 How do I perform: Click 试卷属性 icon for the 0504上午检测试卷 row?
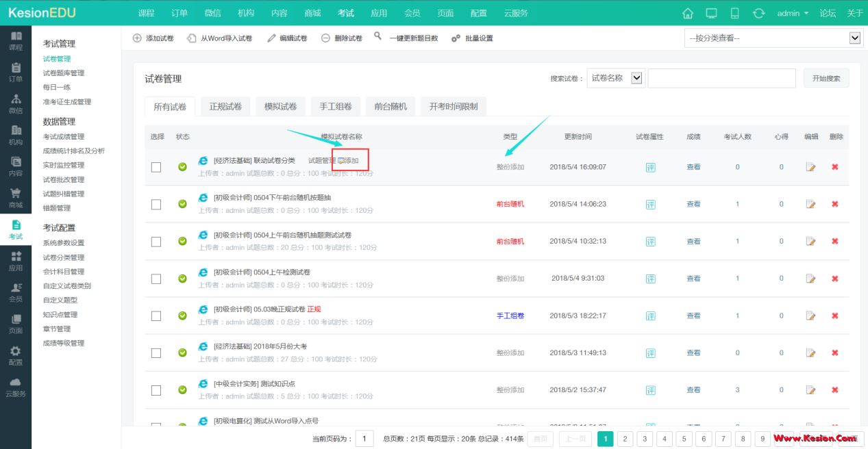point(650,279)
